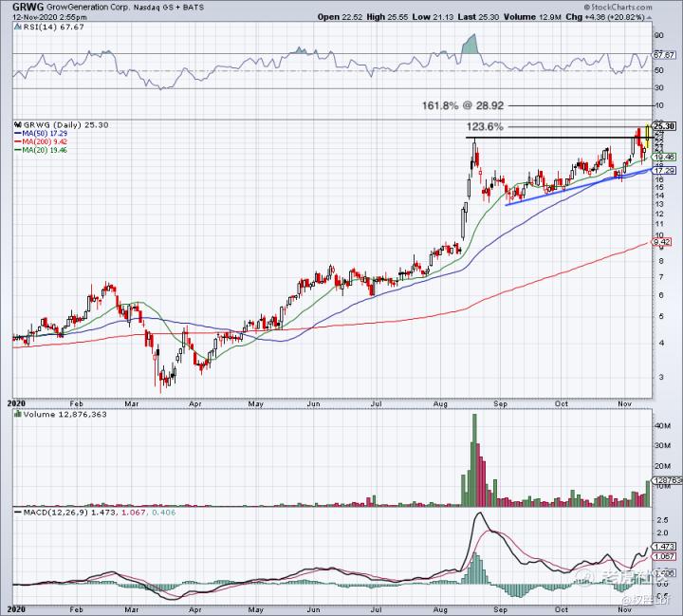This screenshot has height=616, width=683.
Task: Click the Volume 12.9M header value
Action: pyautogui.click(x=532, y=17)
